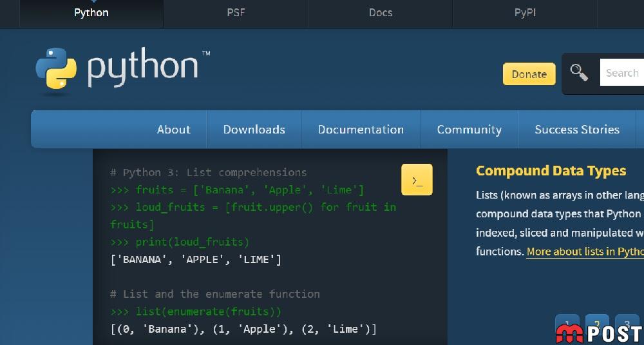
Task: Click the magnifying glass search icon
Action: (x=579, y=73)
